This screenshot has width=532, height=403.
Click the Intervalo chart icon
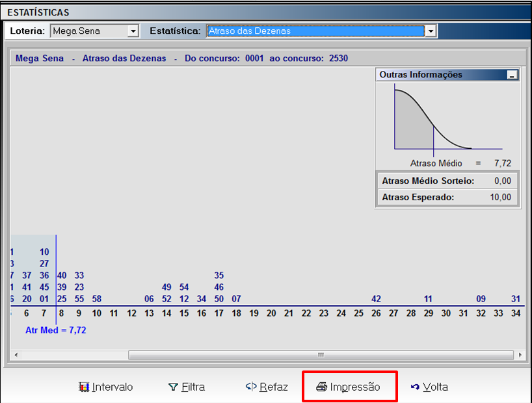tap(84, 387)
